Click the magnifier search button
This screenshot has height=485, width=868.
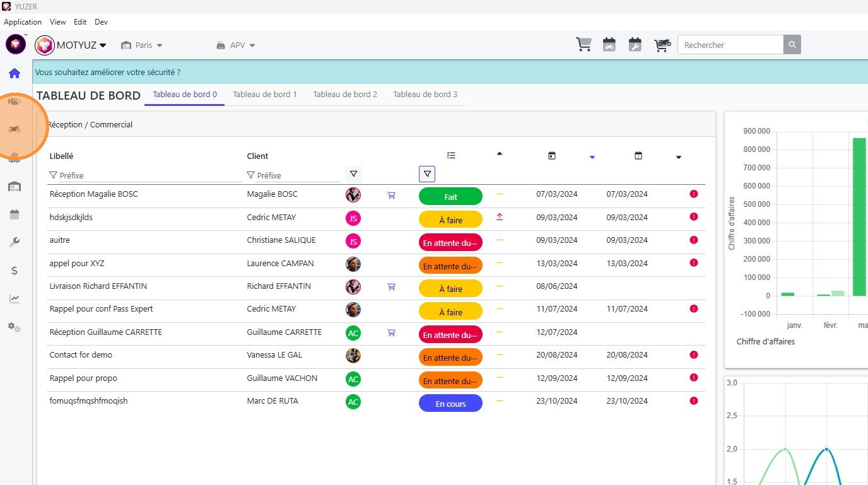click(792, 45)
